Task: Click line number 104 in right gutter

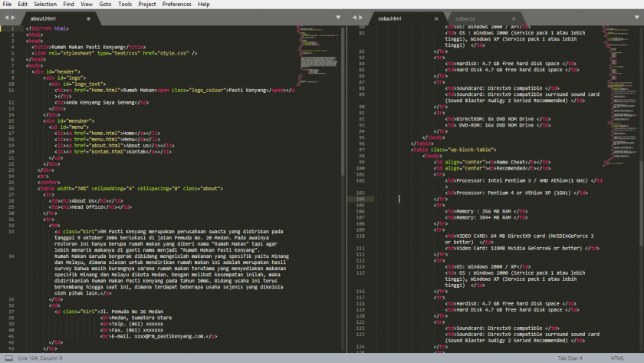Action: [x=360, y=199]
